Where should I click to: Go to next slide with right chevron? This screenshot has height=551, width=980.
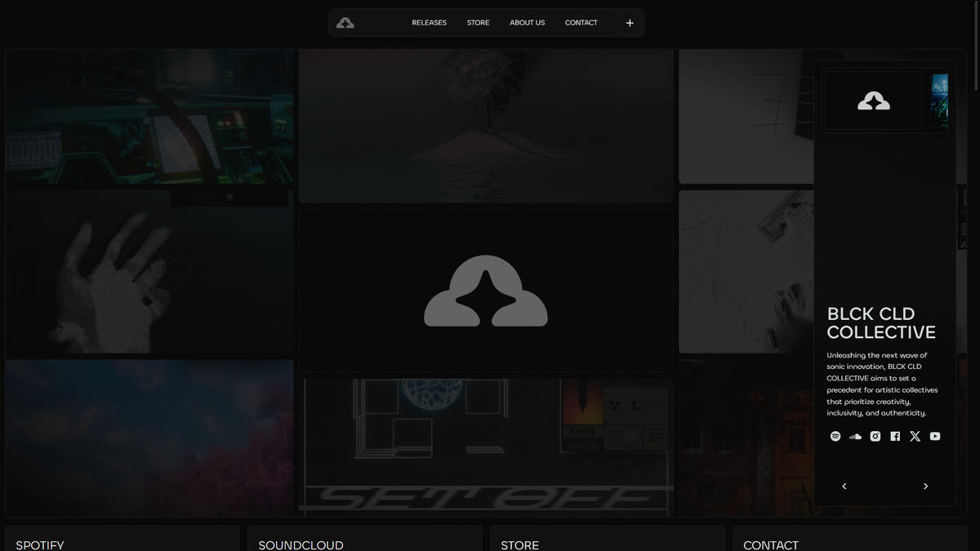tap(925, 487)
